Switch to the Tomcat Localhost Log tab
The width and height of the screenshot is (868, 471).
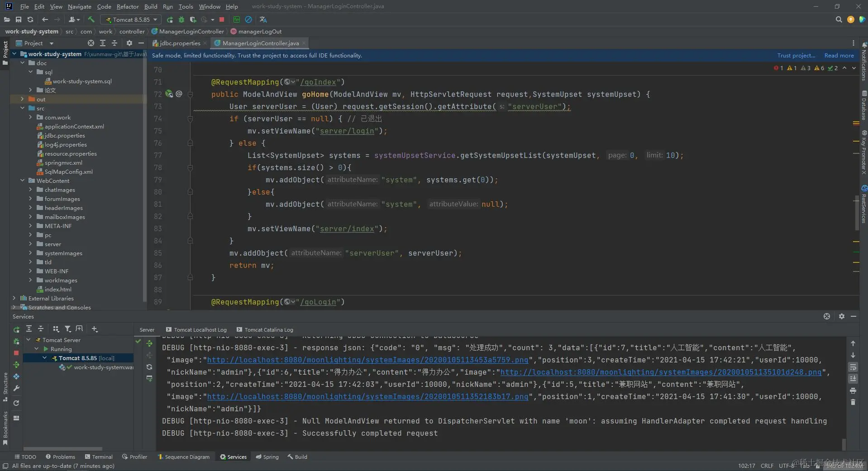[196, 330]
